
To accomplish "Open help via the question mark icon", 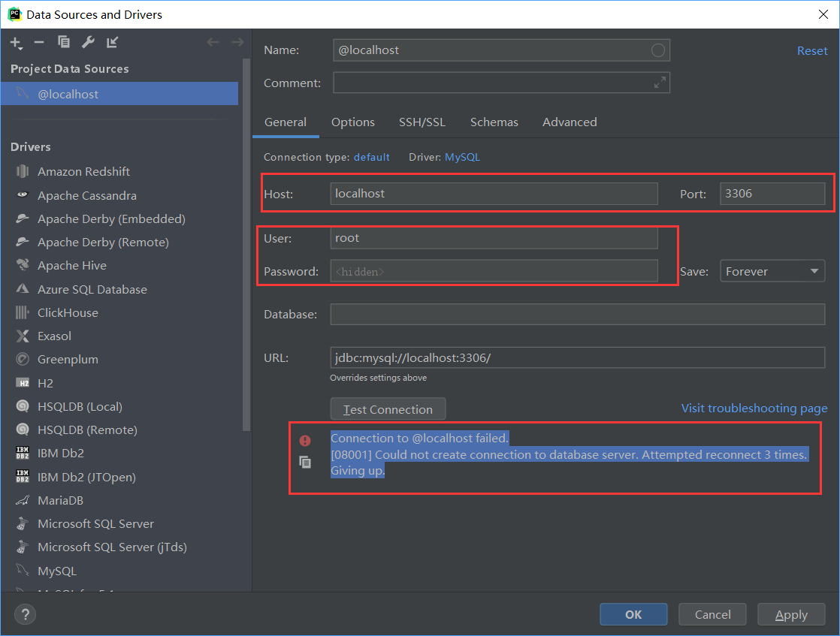I will click(x=25, y=614).
